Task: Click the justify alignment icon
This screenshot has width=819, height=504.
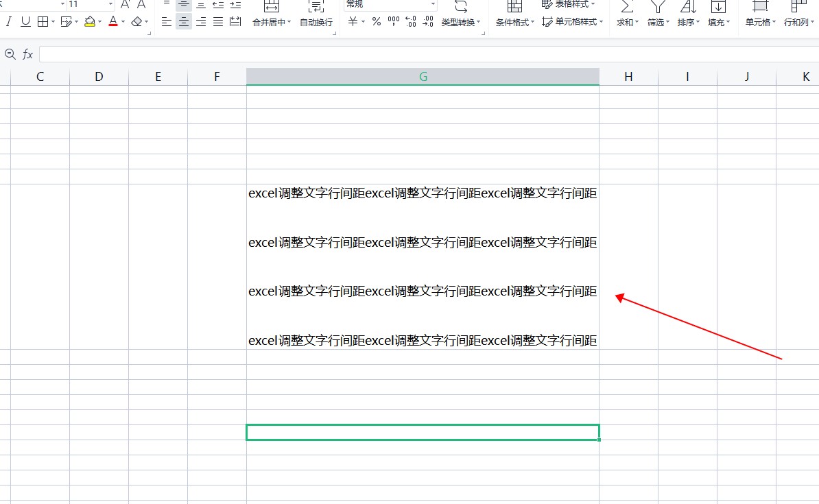Action: 218,22
